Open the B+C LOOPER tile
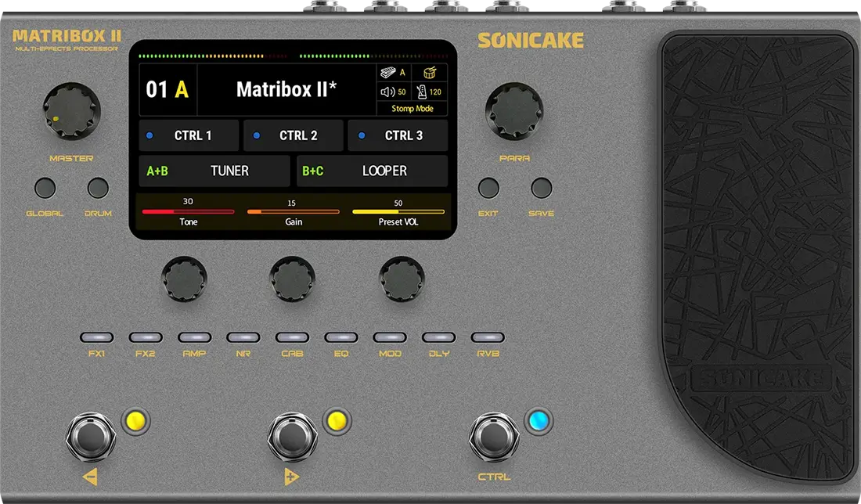 373,171
